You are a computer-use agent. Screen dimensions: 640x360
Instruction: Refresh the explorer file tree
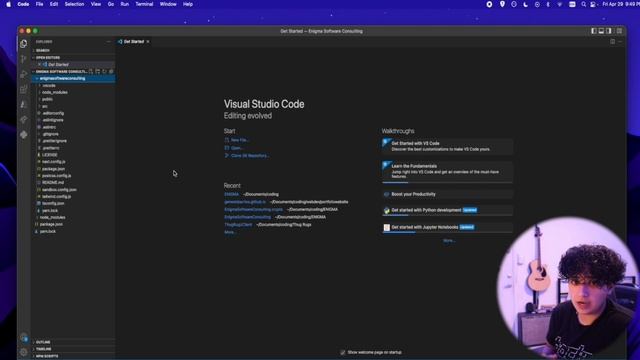point(104,71)
